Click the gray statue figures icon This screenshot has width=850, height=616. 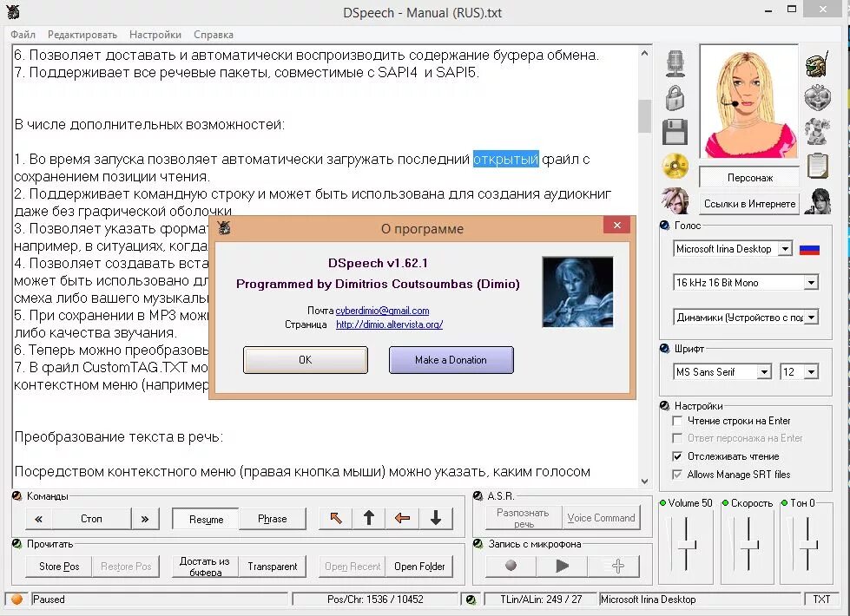(817, 132)
